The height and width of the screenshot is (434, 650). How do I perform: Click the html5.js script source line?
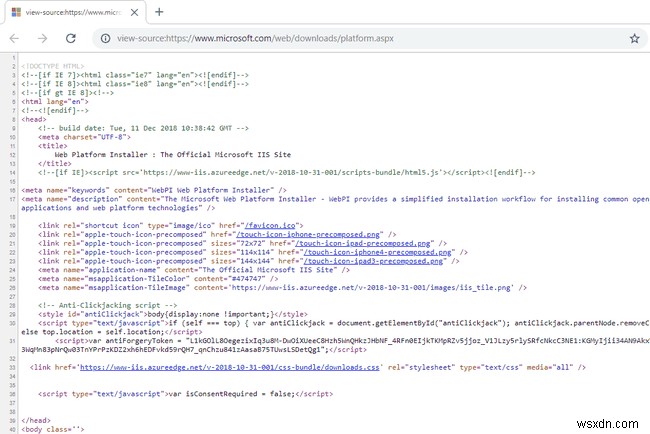[286, 172]
